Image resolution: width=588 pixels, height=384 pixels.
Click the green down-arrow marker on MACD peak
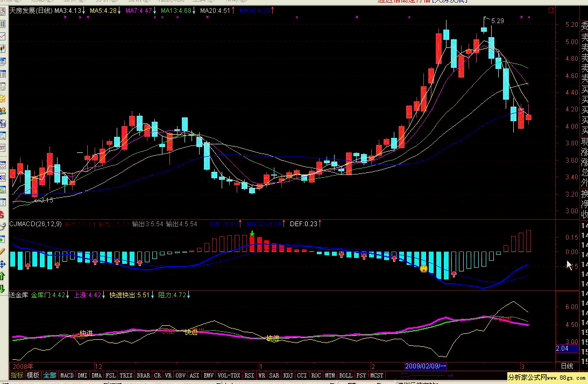pos(252,234)
